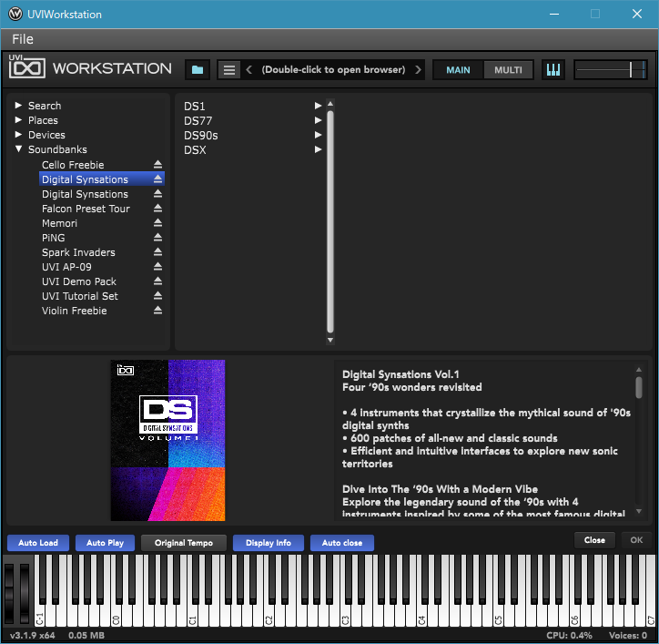This screenshot has height=644, width=659.
Task: Select the UVI AP-09 soundbank
Action: 66,267
